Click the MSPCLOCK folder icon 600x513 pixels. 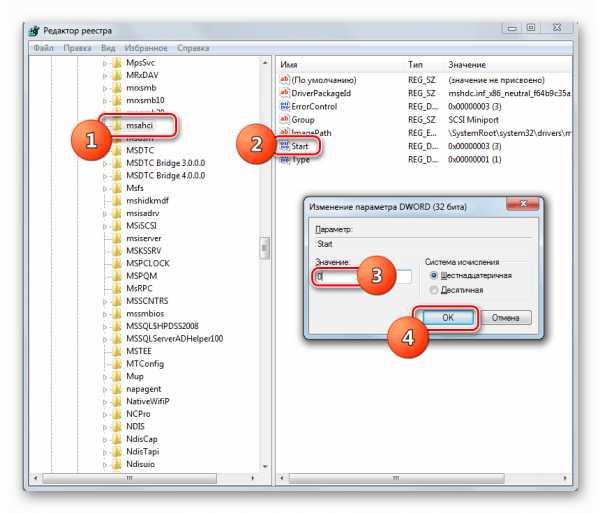click(x=117, y=263)
